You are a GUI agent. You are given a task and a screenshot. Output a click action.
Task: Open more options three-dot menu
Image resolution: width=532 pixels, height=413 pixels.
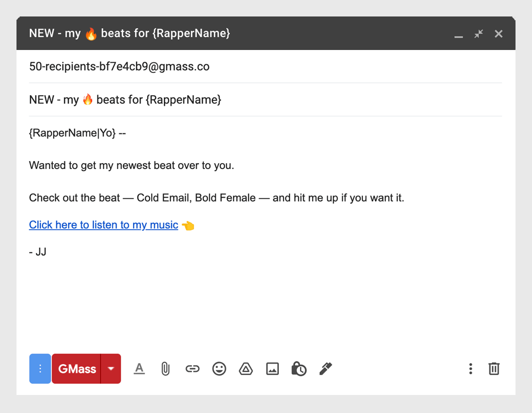tap(471, 368)
